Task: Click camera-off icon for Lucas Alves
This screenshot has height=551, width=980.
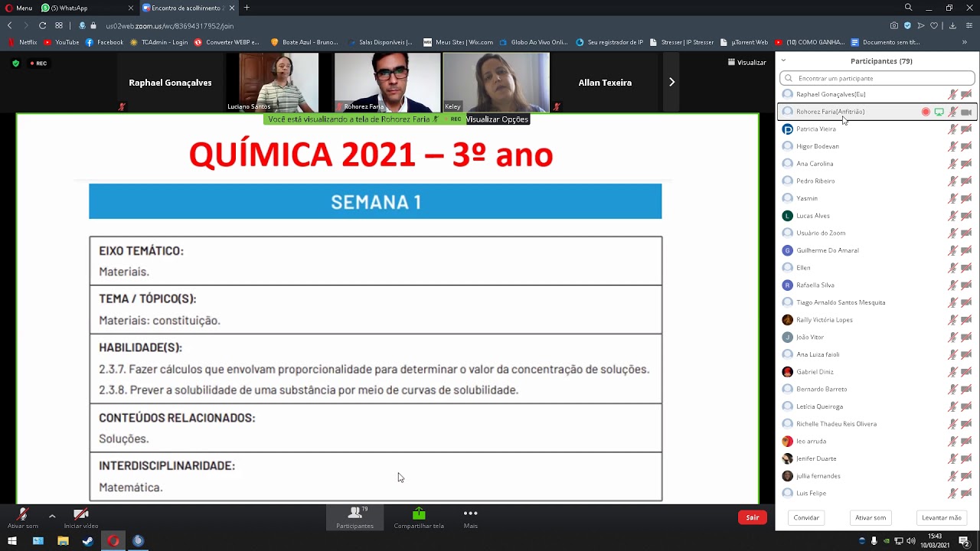Action: (x=966, y=216)
